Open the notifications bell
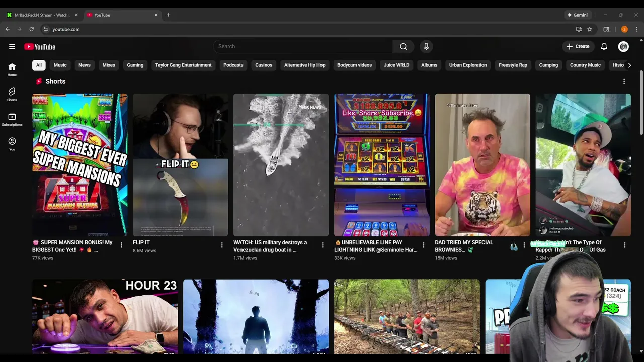Screen dimensions: 644x362 (604, 46)
